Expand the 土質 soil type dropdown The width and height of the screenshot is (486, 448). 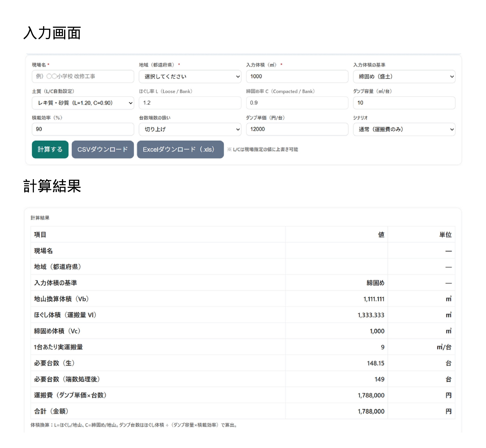click(x=83, y=103)
